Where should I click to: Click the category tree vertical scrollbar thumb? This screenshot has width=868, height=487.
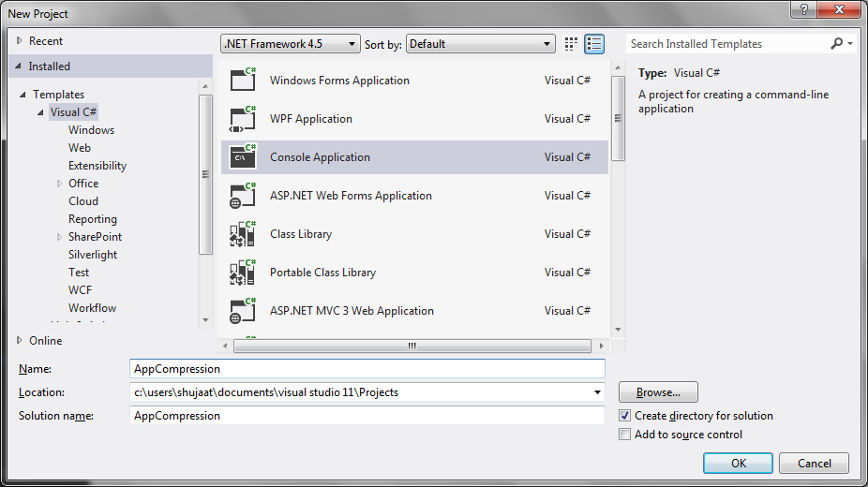click(x=205, y=175)
